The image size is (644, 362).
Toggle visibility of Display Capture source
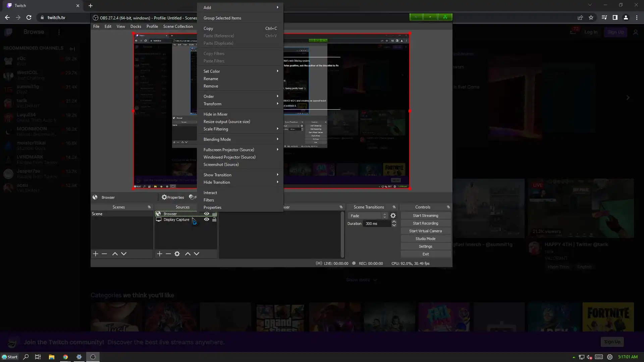click(x=207, y=220)
